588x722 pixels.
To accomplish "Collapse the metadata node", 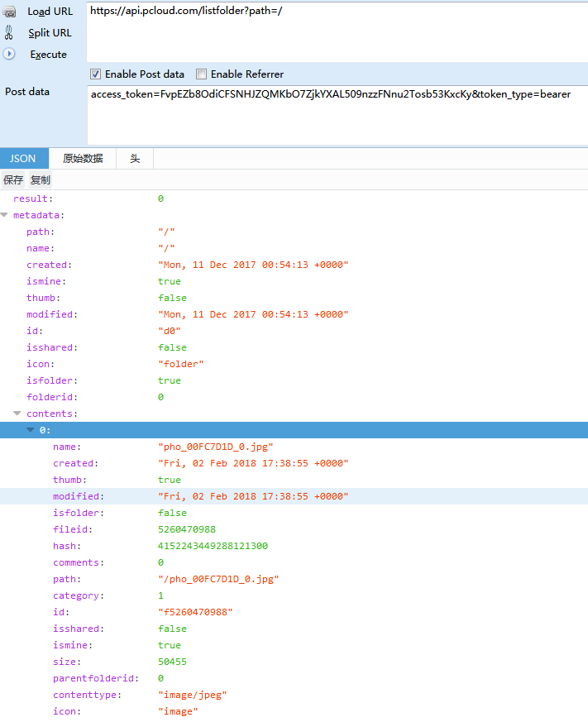I will [5, 215].
